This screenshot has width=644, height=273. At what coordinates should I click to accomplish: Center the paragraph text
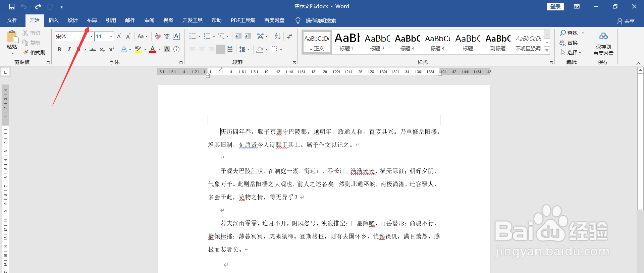click(202, 50)
